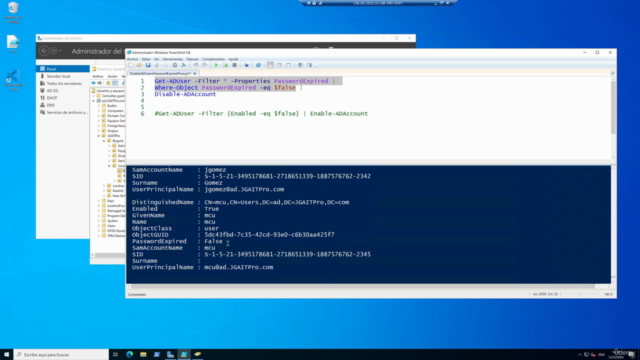Viewport: 640px width, 360px height.
Task: Click the Redo arrow in ISE toolbar
Action: pos(205,65)
